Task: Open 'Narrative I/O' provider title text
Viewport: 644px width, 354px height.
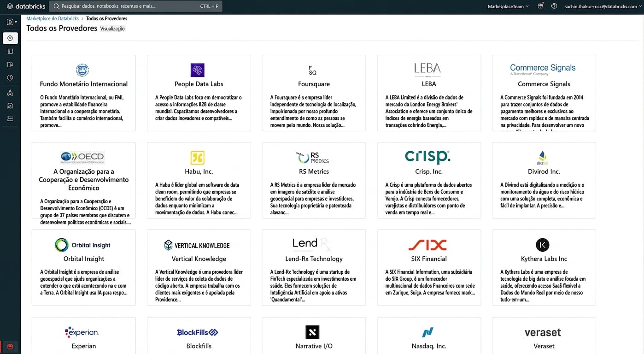Action: click(x=314, y=346)
